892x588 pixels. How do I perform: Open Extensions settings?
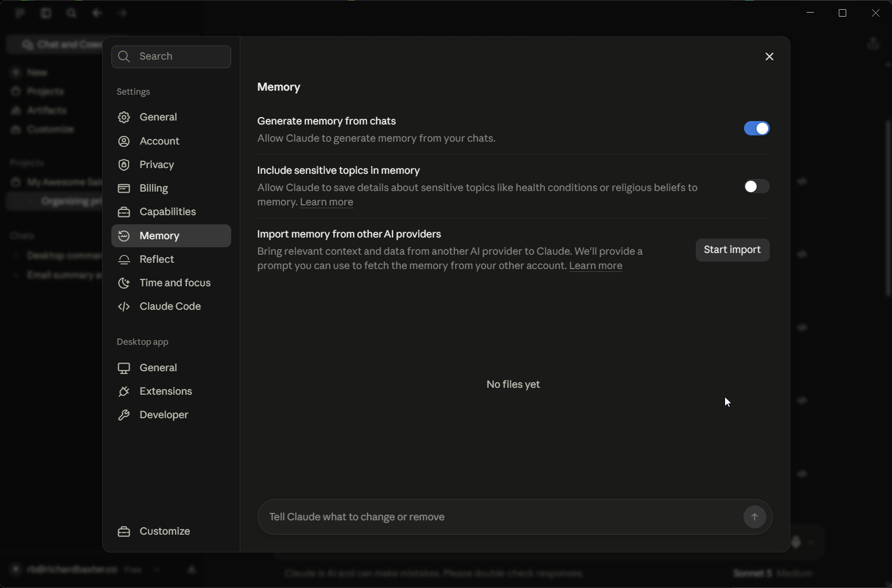[x=171, y=391]
